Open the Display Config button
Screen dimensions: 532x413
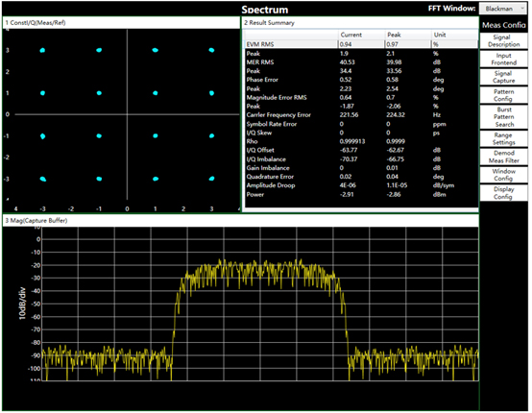coord(503,193)
